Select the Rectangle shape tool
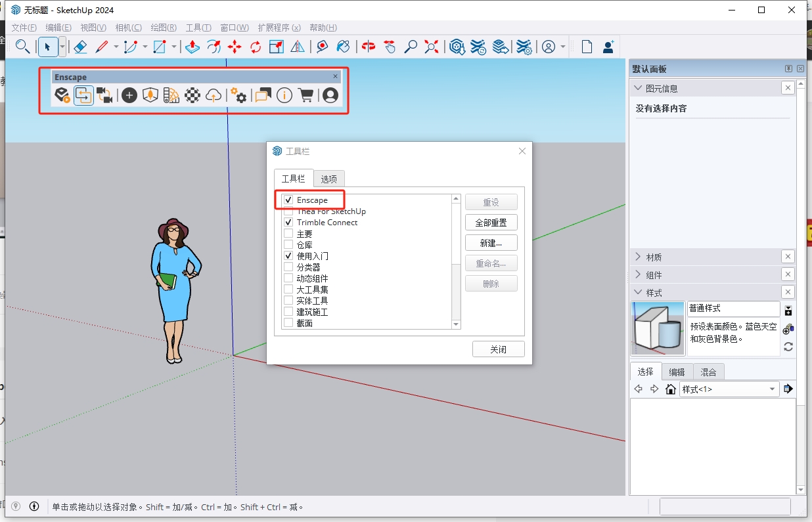 click(159, 47)
